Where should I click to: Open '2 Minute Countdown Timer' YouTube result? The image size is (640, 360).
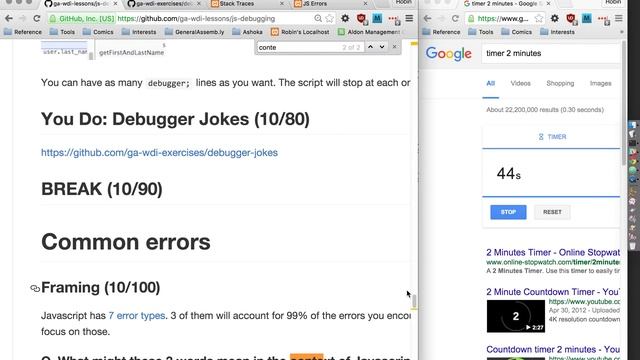click(x=553, y=292)
